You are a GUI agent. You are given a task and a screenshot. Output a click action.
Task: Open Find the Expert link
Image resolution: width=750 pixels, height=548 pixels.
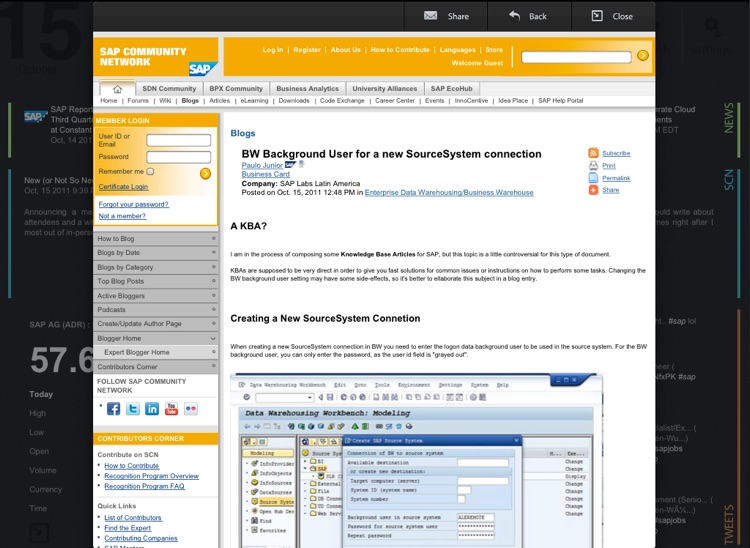pos(127,527)
